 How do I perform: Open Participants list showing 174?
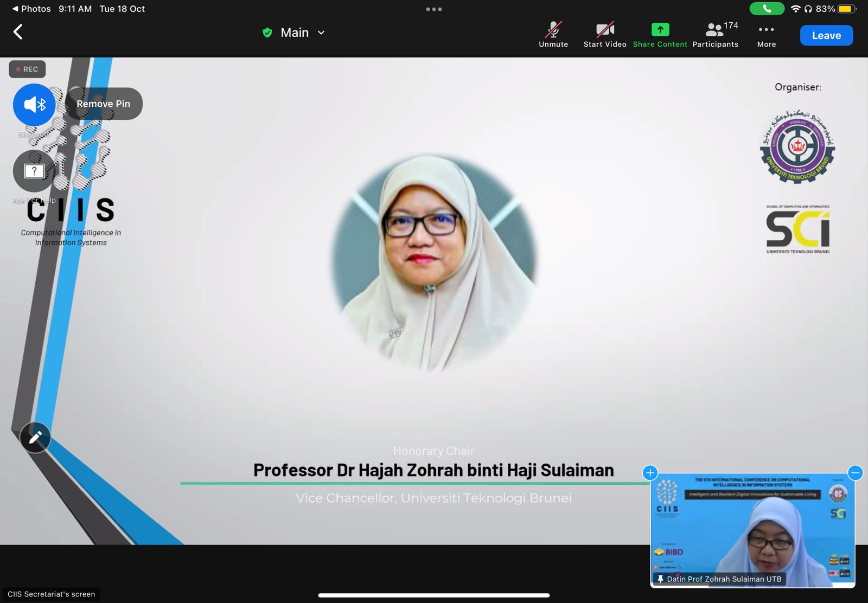tap(715, 35)
